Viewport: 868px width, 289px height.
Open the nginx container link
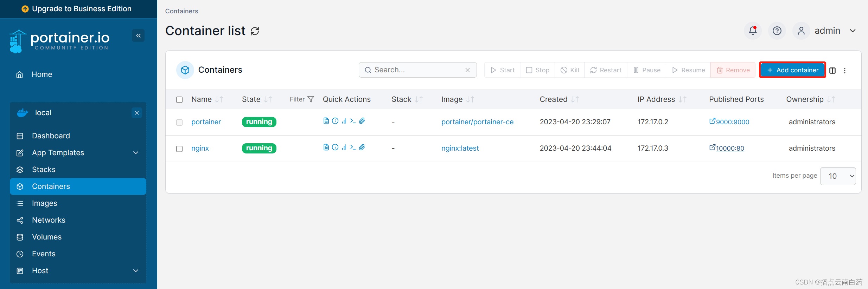click(200, 148)
